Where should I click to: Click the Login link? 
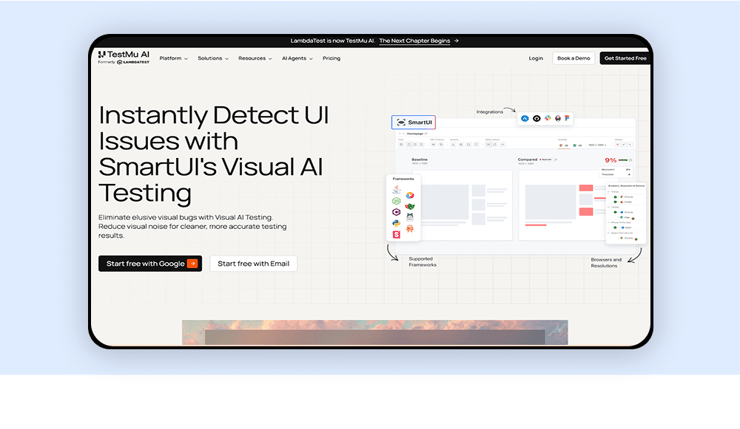536,58
